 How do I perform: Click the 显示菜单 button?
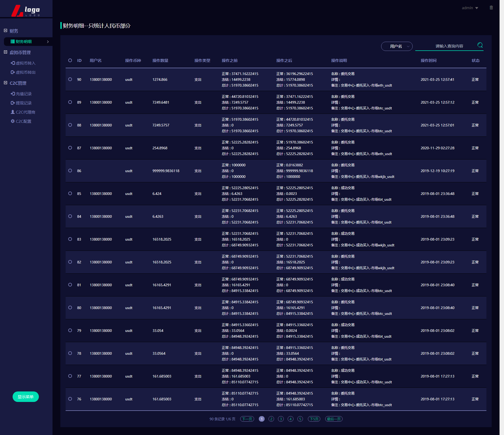[26, 397]
